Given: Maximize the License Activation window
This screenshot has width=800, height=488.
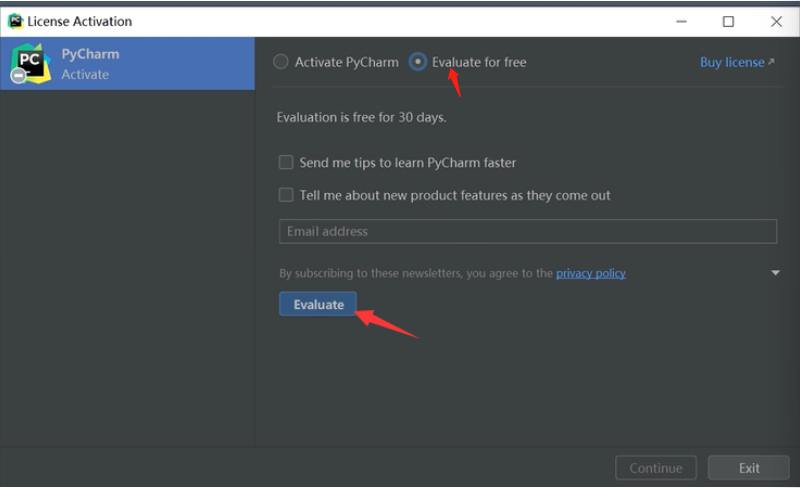Looking at the screenshot, I should pos(728,21).
